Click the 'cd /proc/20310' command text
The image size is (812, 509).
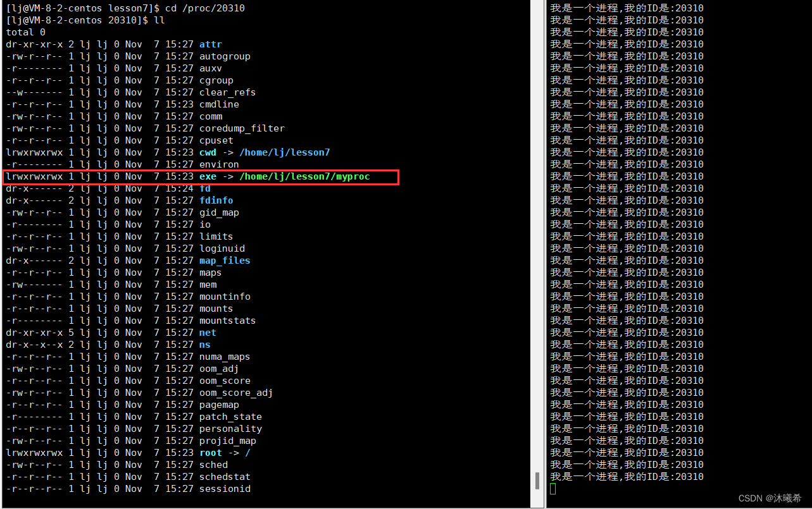click(x=204, y=8)
